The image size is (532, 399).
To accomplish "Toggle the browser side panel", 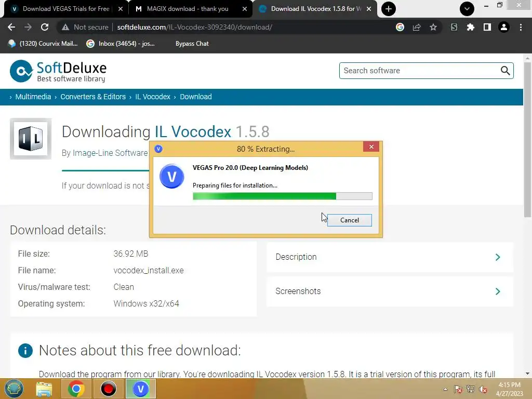I will tap(487, 27).
